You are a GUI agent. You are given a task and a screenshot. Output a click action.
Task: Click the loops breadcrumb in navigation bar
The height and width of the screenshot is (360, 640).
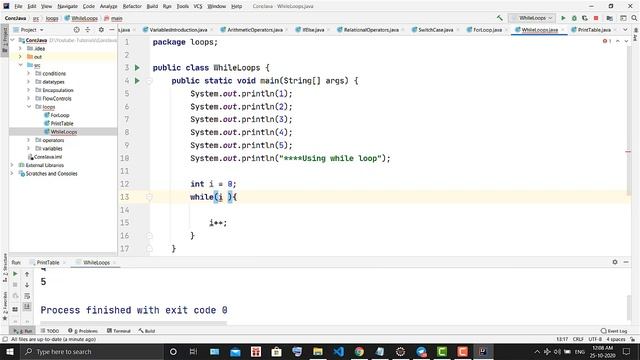coord(52,18)
